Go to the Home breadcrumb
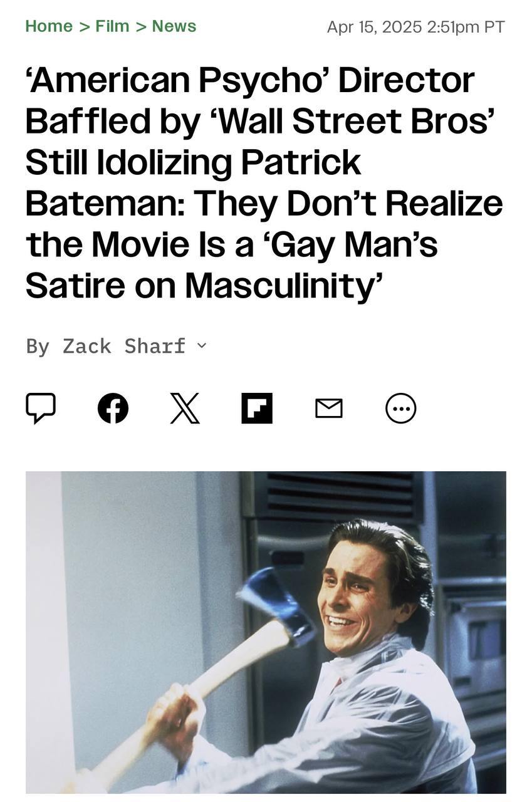Screen dimensions: 532x802 [49, 26]
